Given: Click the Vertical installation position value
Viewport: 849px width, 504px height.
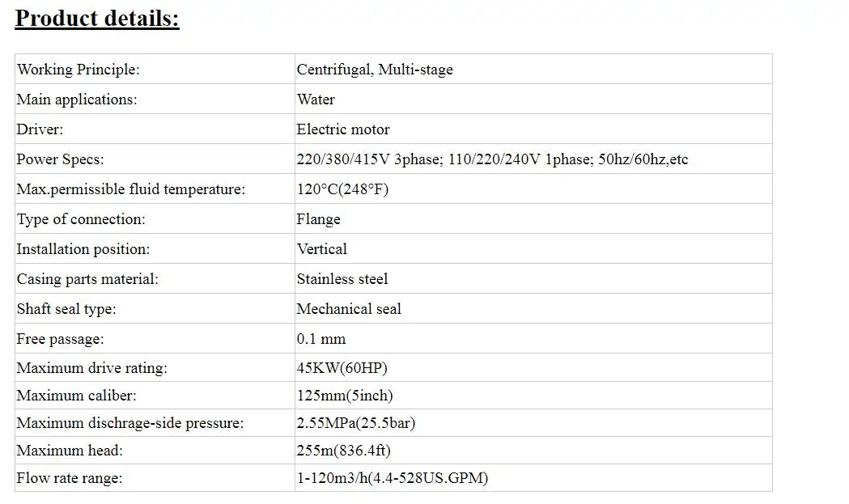Looking at the screenshot, I should click(x=321, y=249).
